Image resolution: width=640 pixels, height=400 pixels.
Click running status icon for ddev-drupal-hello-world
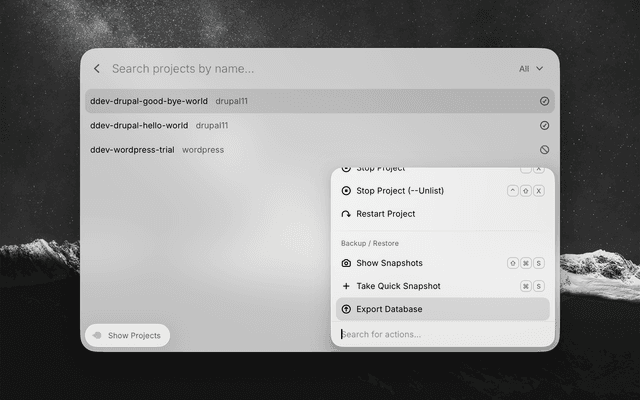(x=544, y=125)
